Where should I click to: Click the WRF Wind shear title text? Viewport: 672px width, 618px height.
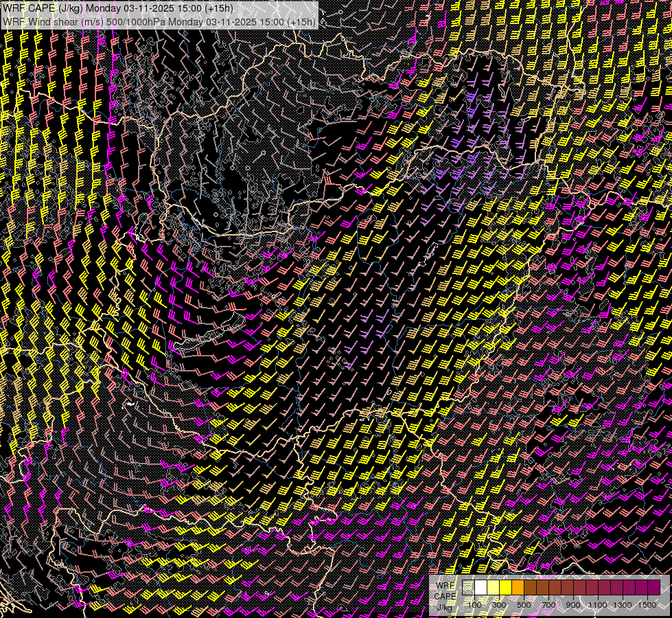(x=41, y=21)
